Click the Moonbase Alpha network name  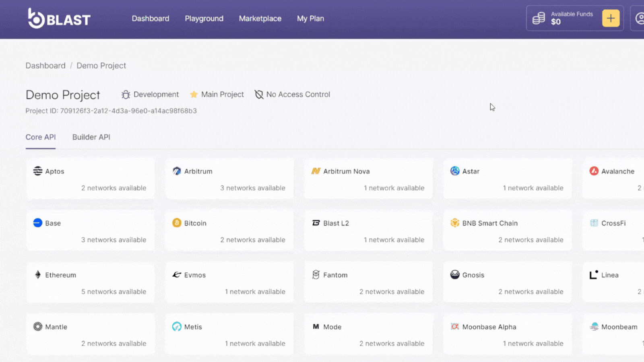coord(489,327)
